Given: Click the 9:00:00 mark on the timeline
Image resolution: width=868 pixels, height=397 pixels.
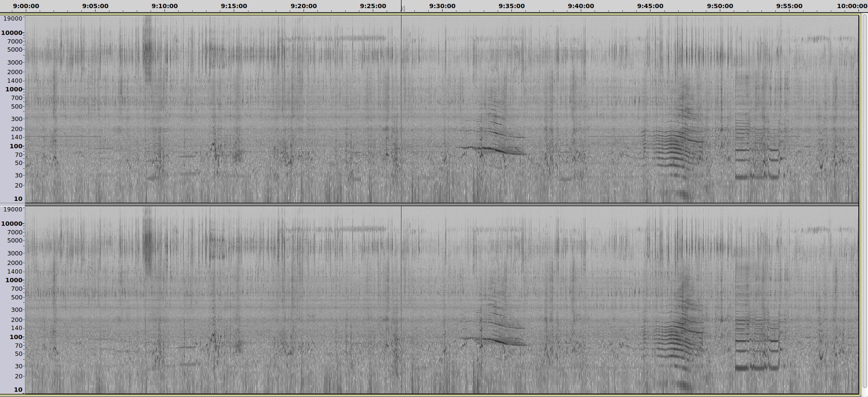Looking at the screenshot, I should coord(26,6).
